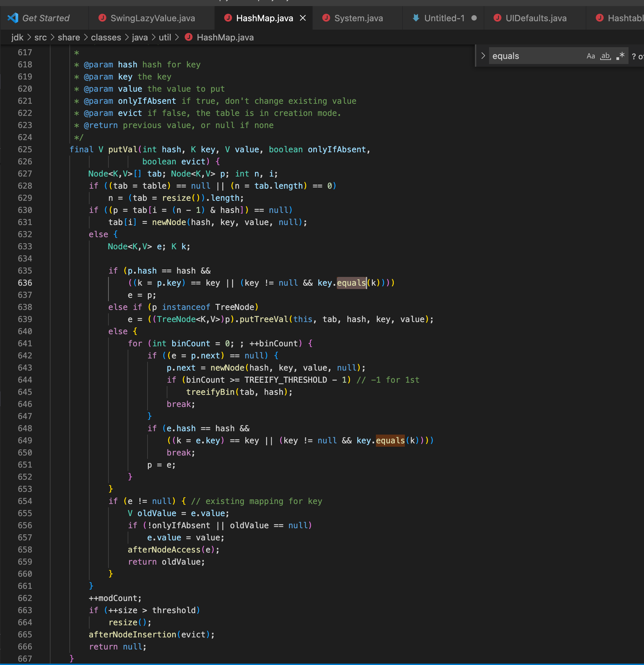Click the unsaved dot on Untitled-1 tab
This screenshot has height=665, width=644.
click(474, 18)
